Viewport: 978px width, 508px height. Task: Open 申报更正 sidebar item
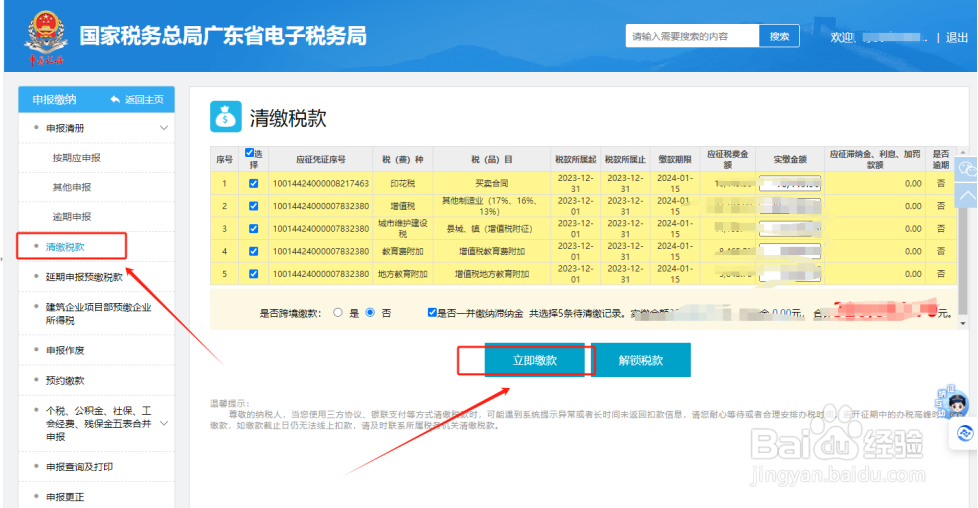(65, 497)
